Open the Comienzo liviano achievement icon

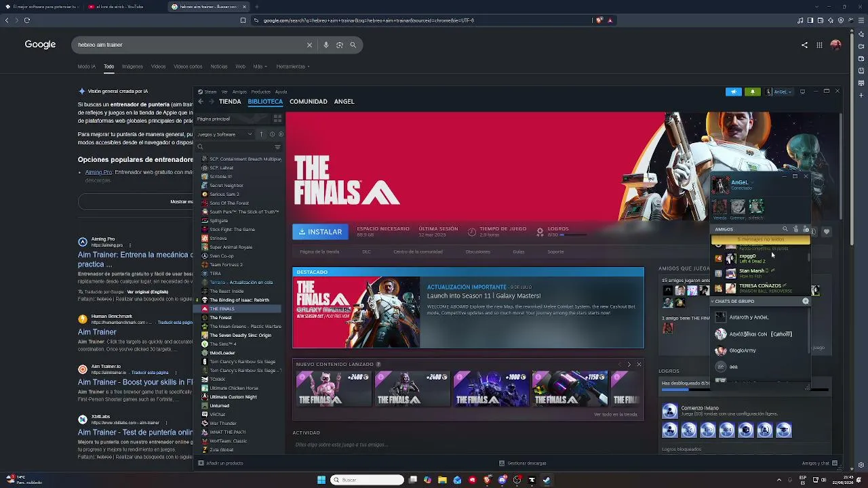(670, 411)
